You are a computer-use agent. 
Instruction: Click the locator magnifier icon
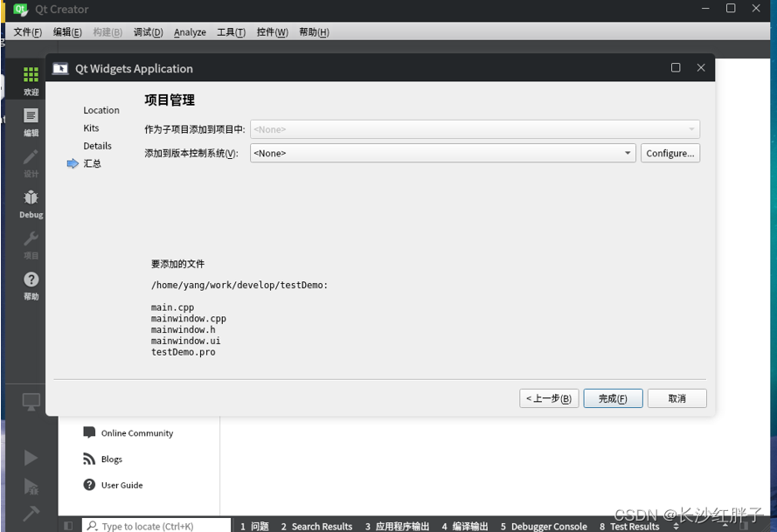pos(92,525)
